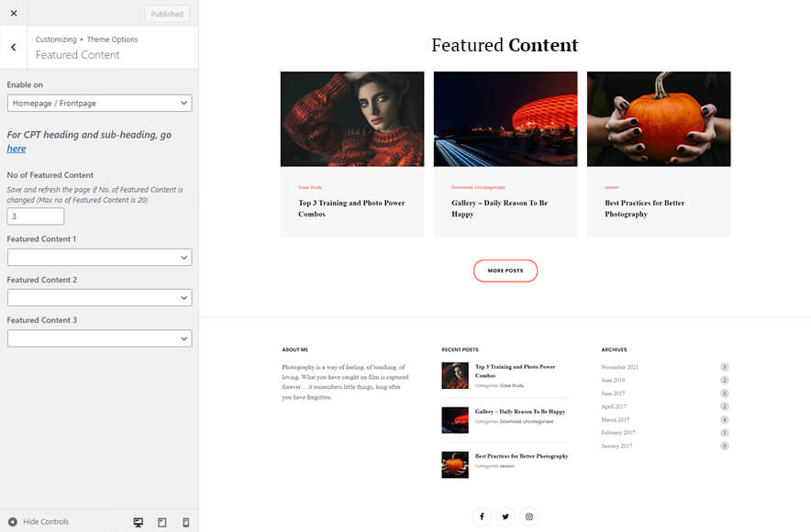The height and width of the screenshot is (532, 811).
Task: Open 'Top 3 Training and Photo Power Combos' card title
Action: coord(351,208)
